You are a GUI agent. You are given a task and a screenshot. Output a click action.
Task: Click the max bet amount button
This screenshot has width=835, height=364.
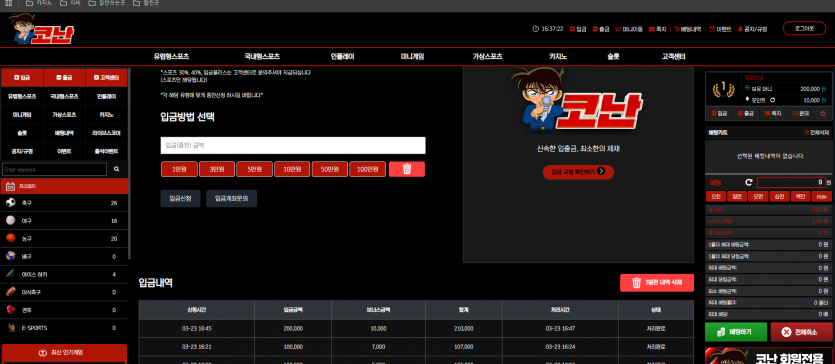coord(822,196)
